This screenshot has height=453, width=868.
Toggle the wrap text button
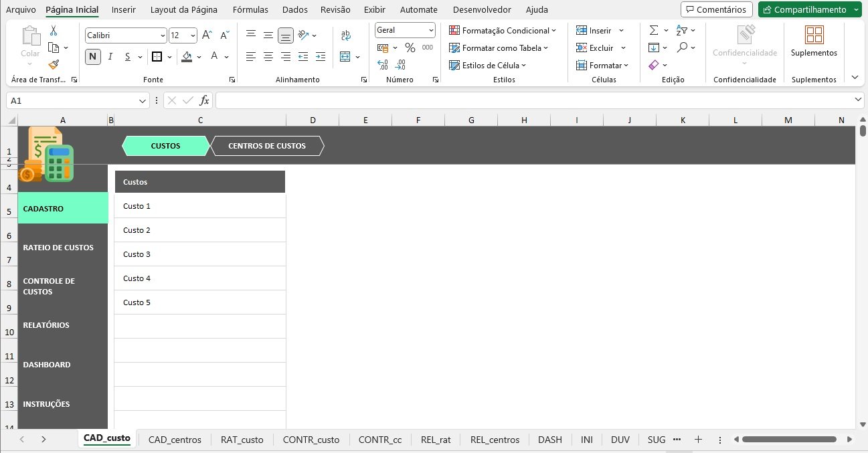click(x=346, y=35)
